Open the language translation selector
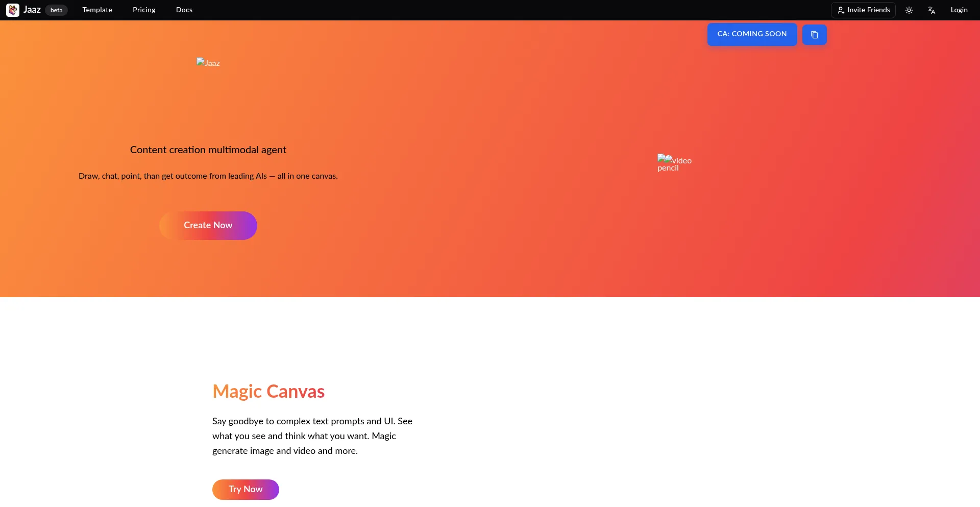 pos(931,10)
